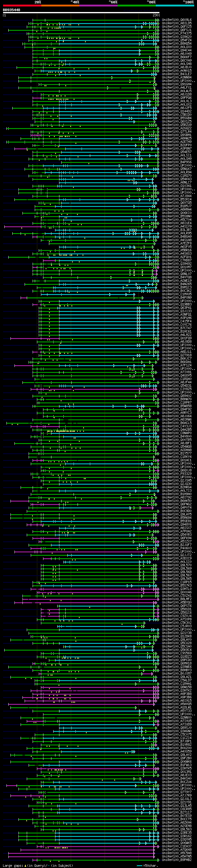Click hit UniRef100_B4P9S6
This screenshot has width=197, height=868.
(177, 162)
